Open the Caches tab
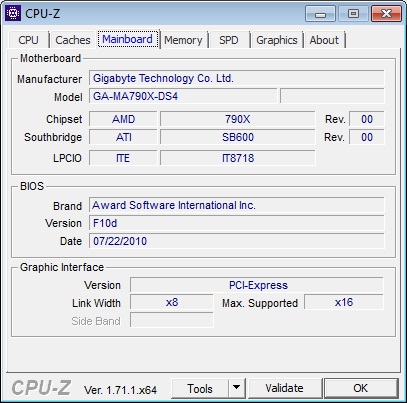This screenshot has height=403, width=407. [73, 40]
